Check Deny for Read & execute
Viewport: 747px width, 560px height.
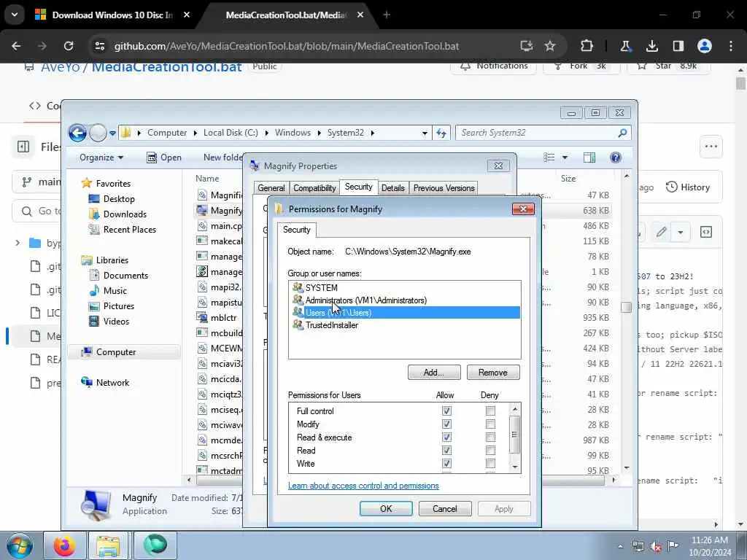pos(490,437)
